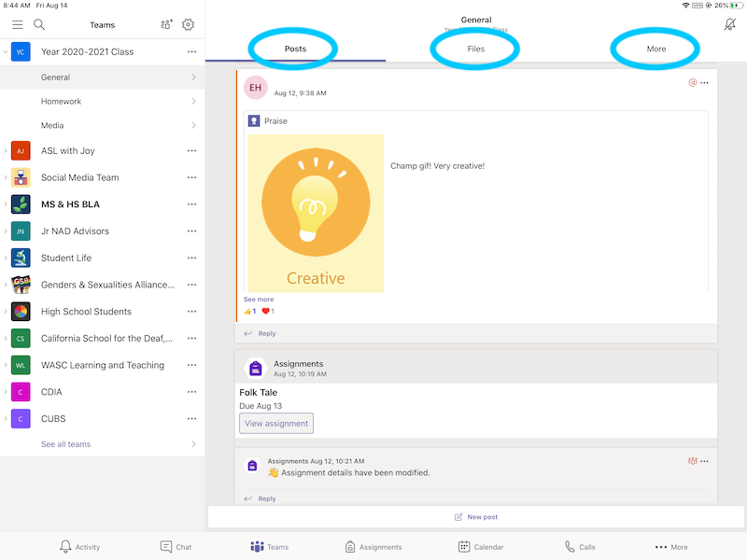
Task: Select Genders & Sexualities Alliance team name
Action: pyautogui.click(x=107, y=285)
